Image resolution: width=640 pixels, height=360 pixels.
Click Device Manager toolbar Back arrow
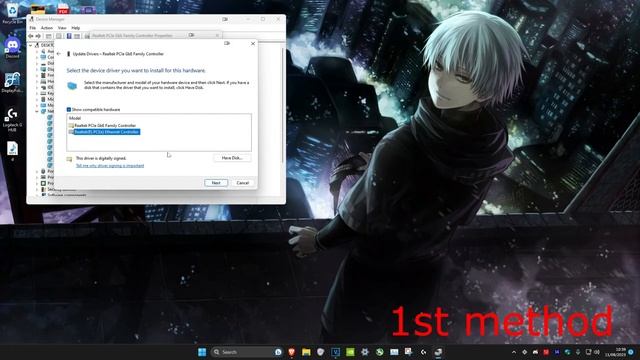[x=31, y=36]
